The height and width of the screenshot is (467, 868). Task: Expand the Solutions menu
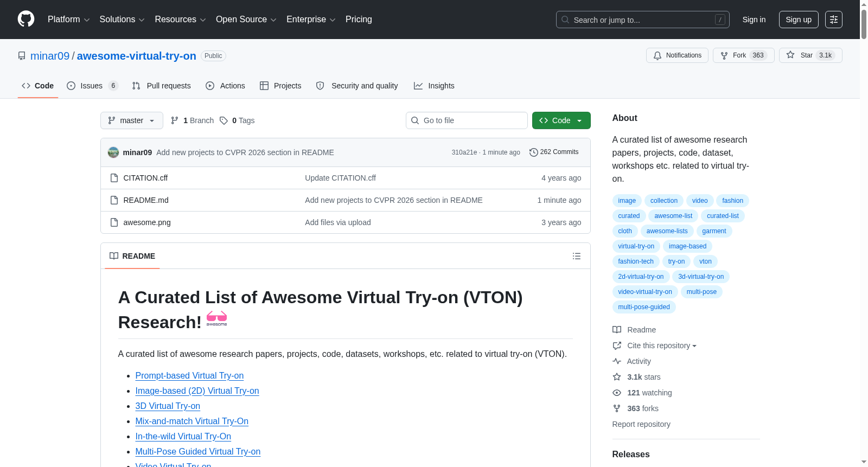(x=122, y=20)
